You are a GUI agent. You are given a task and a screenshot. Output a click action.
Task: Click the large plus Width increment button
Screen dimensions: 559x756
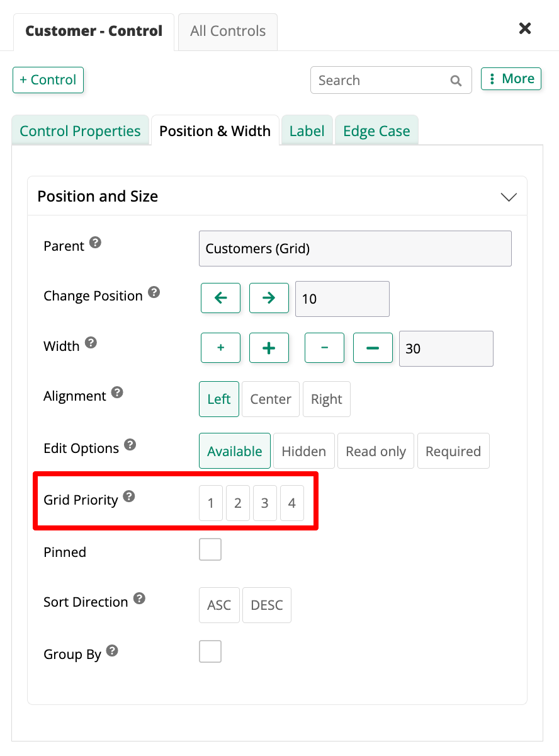269,347
